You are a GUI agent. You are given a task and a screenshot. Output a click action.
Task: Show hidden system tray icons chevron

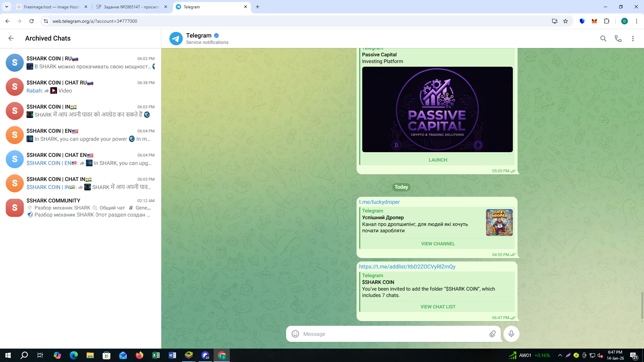coord(560,355)
